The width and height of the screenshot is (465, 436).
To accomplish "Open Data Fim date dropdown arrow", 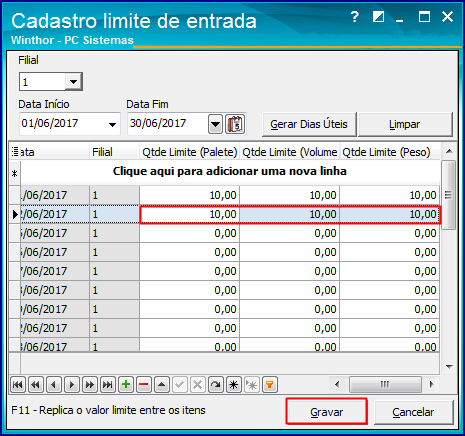I will pyautogui.click(x=215, y=124).
